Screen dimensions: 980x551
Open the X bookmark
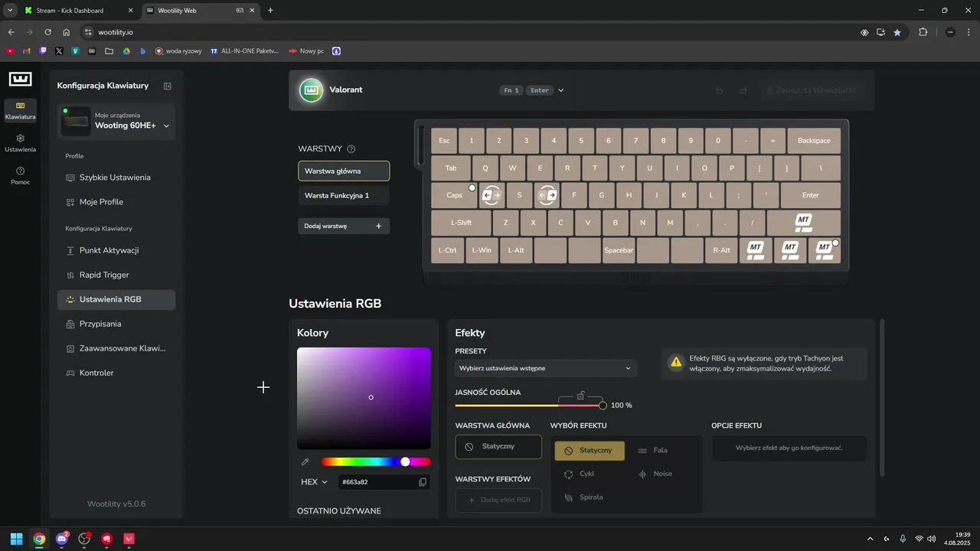[x=59, y=51]
